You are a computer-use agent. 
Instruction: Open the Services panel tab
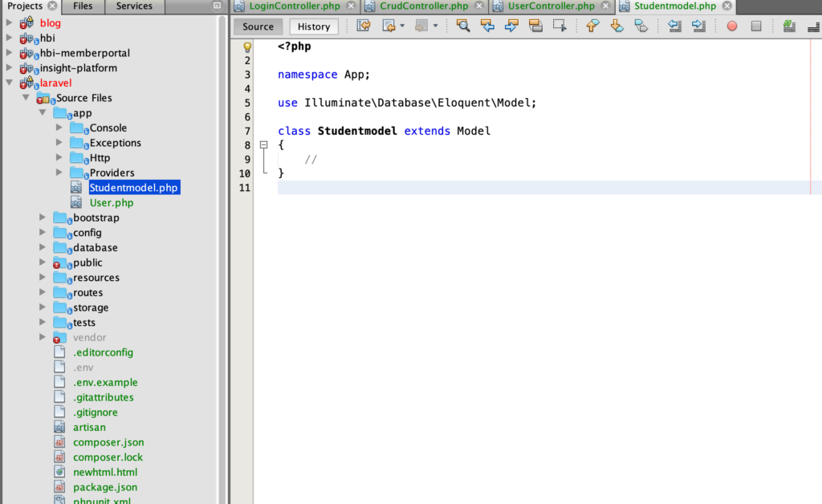[134, 6]
